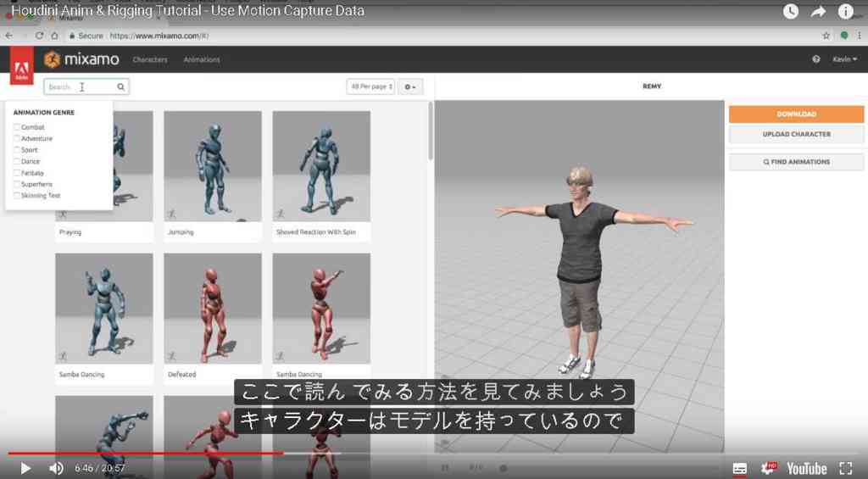
Task: Click the Mixamo logo
Action: 81,59
